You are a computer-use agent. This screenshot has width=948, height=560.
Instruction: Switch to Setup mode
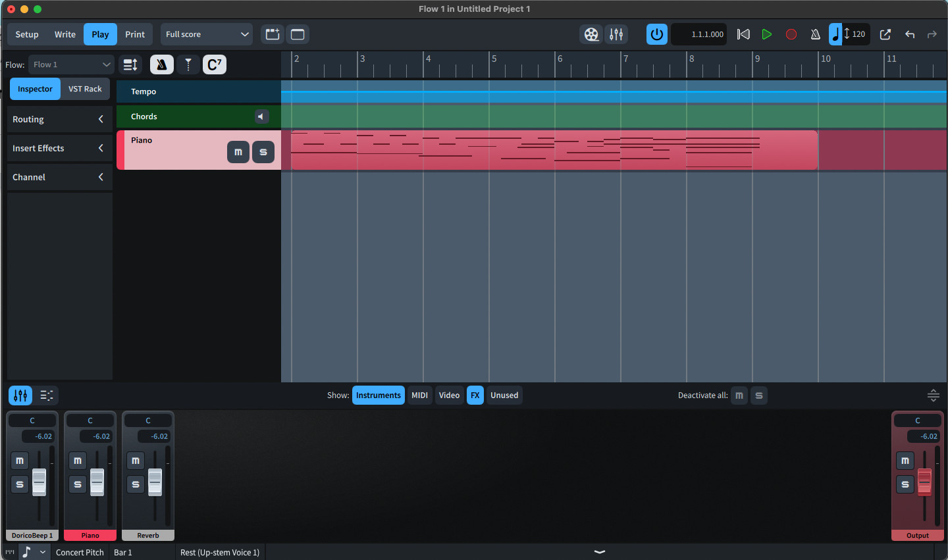point(27,34)
